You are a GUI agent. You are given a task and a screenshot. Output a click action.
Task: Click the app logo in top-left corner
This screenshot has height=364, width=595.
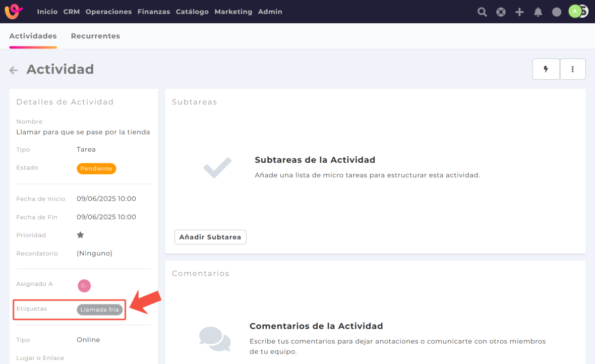(14, 12)
